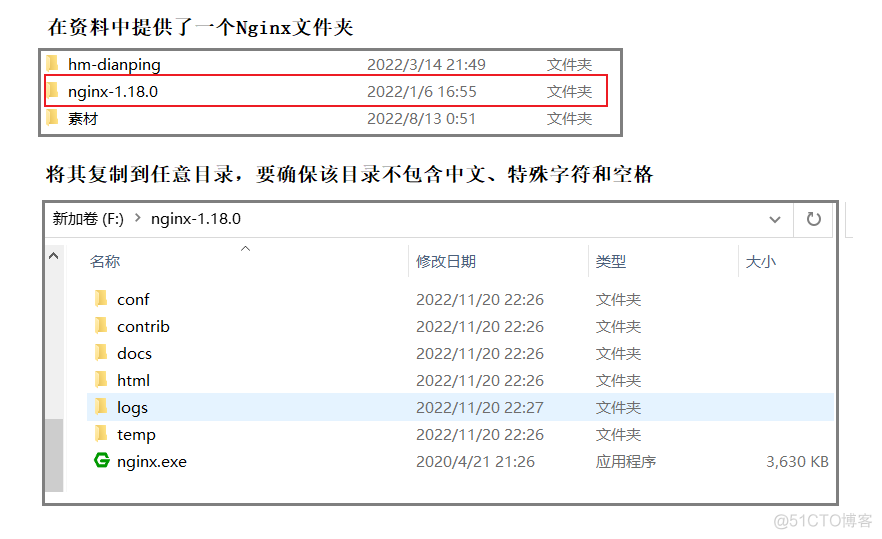This screenshot has width=882, height=539.
Task: Sort by the 修改日期 column header
Action: point(446,262)
